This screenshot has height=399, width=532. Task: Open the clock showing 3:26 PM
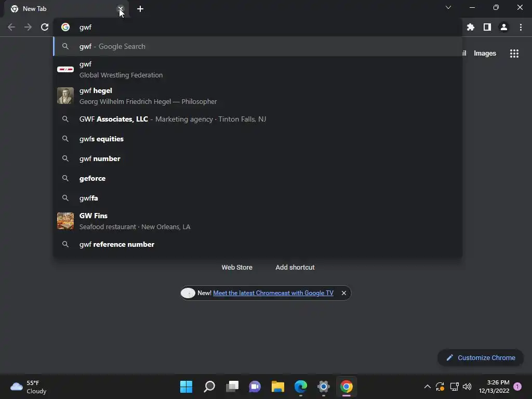coord(494,387)
